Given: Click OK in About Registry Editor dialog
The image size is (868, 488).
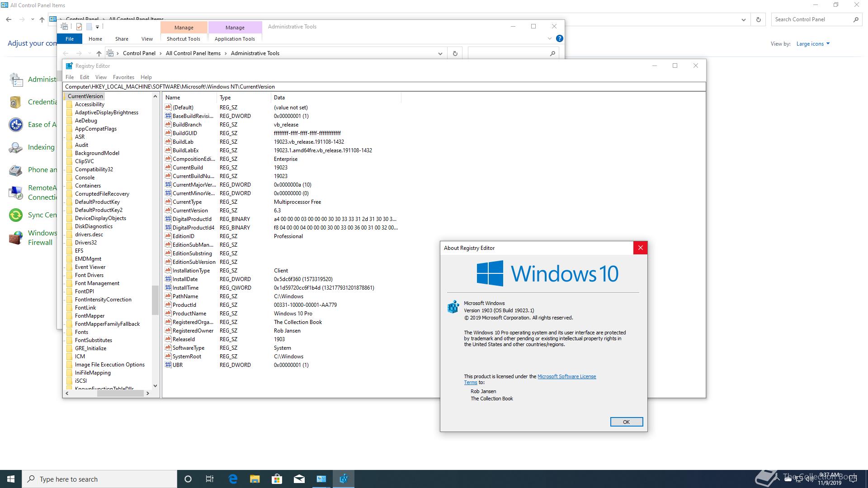Looking at the screenshot, I should click(x=626, y=422).
